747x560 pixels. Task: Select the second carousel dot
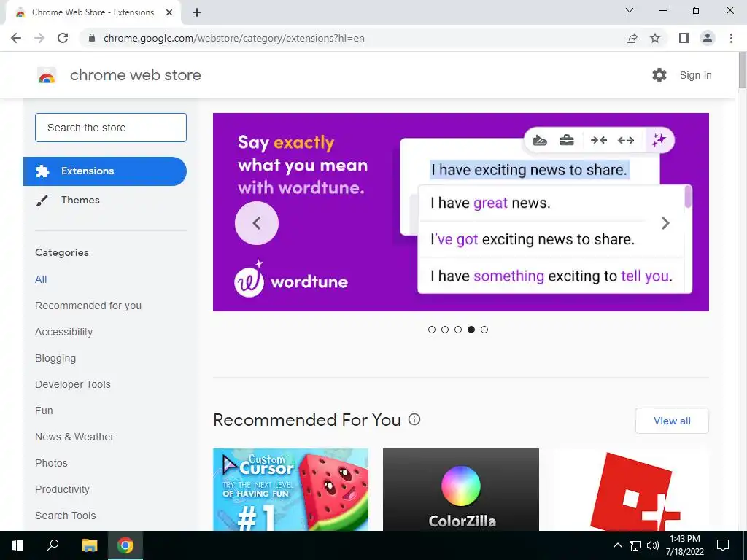tap(445, 330)
